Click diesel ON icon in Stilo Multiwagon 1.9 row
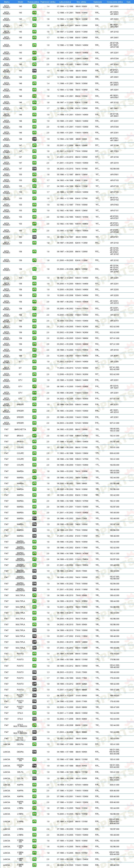The width and height of the screenshot is (134, 868). pos(34,732)
